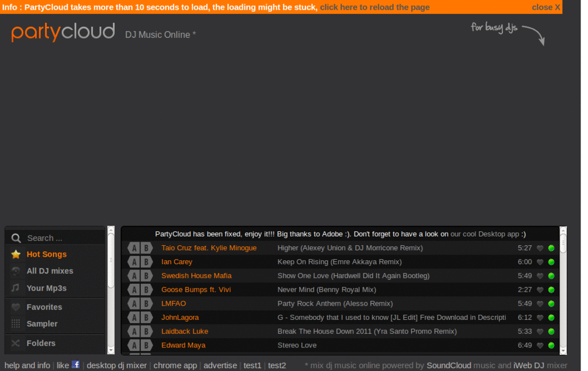
Task: Favorite Laidback Luke track with heart
Action: tap(540, 331)
